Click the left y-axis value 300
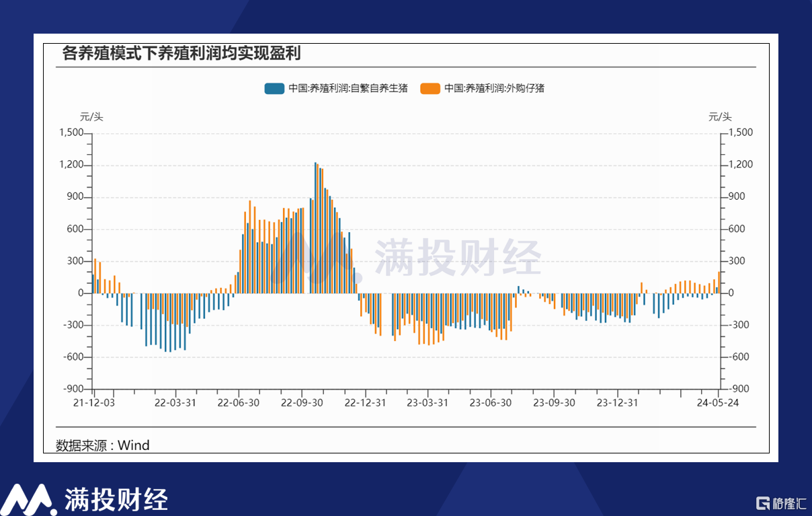 click(x=76, y=261)
